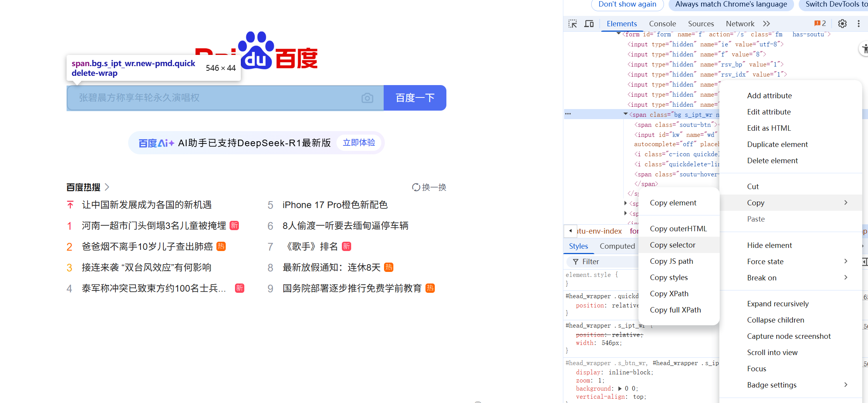Switch to the Network tab
The width and height of the screenshot is (868, 403).
point(740,24)
